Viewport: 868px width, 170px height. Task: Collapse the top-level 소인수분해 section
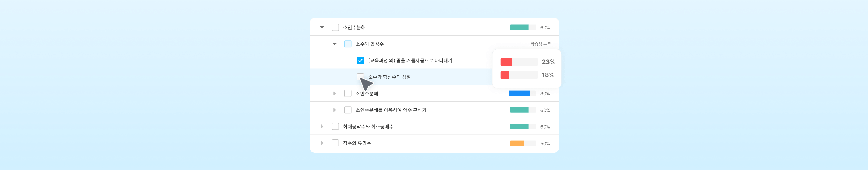(x=322, y=27)
